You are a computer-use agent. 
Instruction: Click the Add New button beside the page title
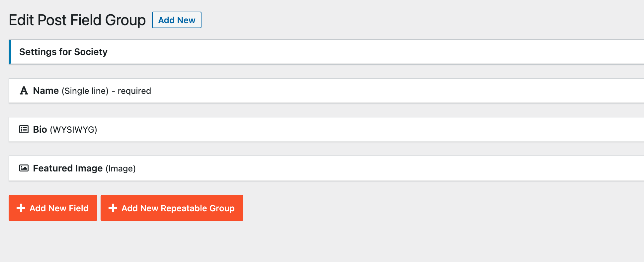177,20
